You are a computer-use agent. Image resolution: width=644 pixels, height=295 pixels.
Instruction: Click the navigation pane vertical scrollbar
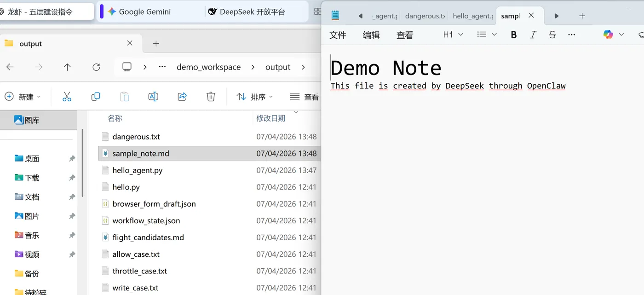(x=83, y=163)
